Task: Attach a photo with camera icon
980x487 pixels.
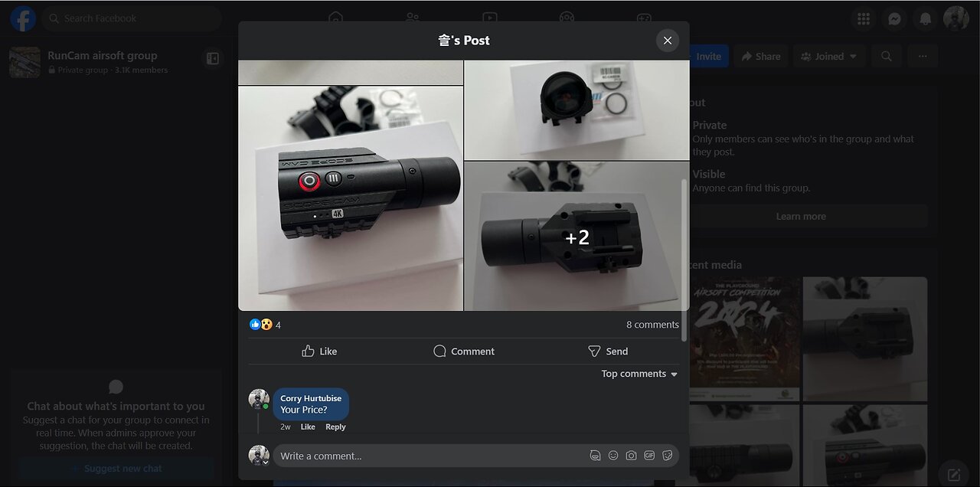Action: pos(631,456)
